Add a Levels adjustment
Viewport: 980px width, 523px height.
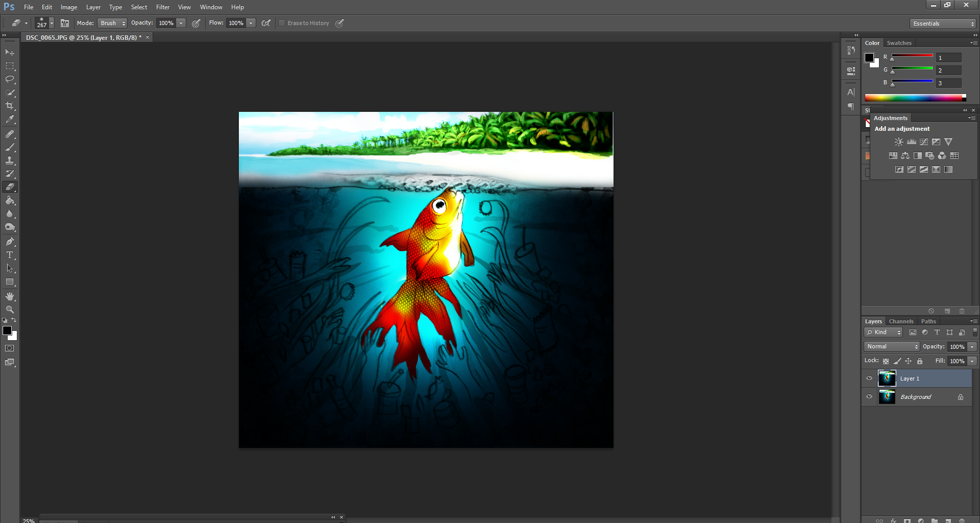coord(911,142)
